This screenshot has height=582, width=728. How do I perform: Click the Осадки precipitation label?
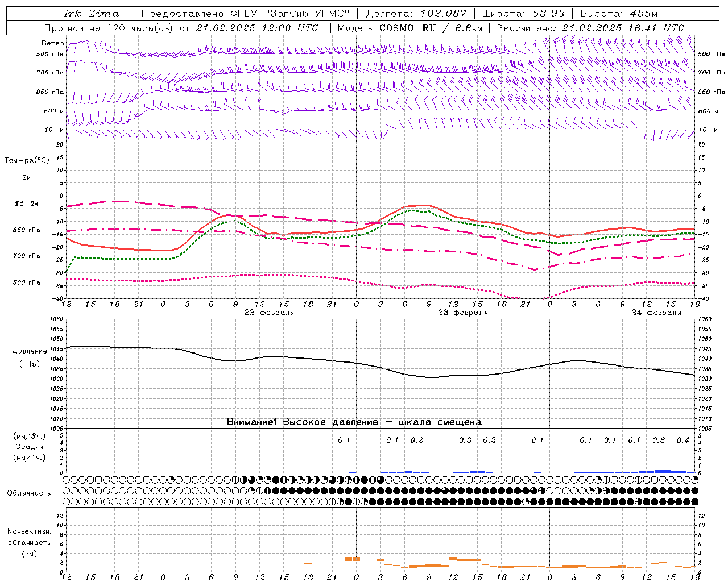click(30, 447)
